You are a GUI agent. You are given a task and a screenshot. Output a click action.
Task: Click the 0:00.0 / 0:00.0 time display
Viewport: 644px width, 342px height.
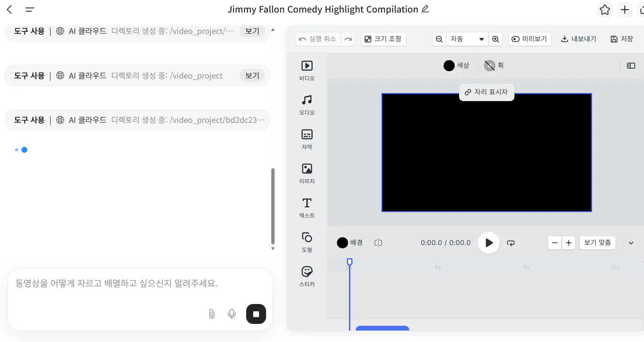445,243
